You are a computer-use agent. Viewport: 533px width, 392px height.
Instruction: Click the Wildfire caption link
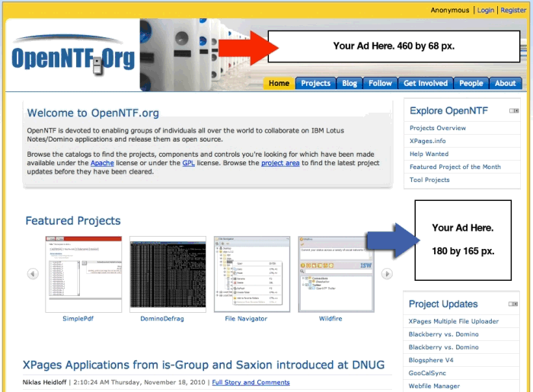(330, 319)
